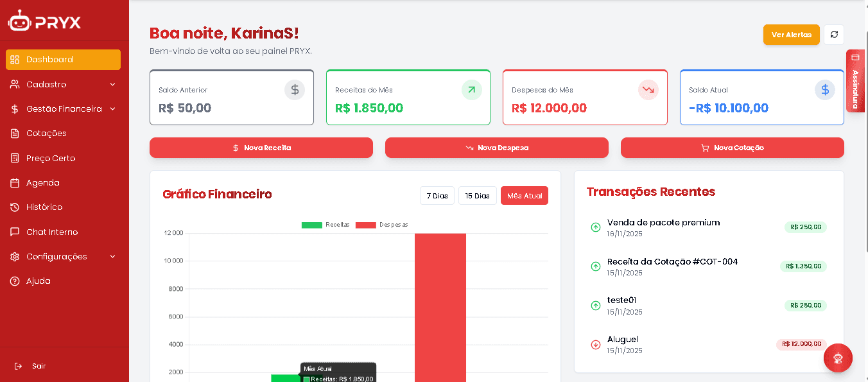
Task: Click the refresh icon beside Ver Alertas
Action: tap(834, 34)
